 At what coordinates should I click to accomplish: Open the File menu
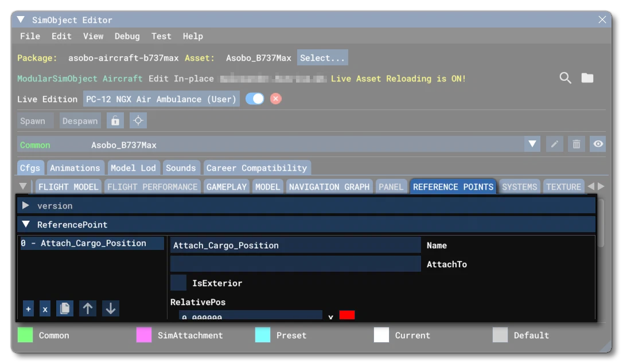point(30,36)
